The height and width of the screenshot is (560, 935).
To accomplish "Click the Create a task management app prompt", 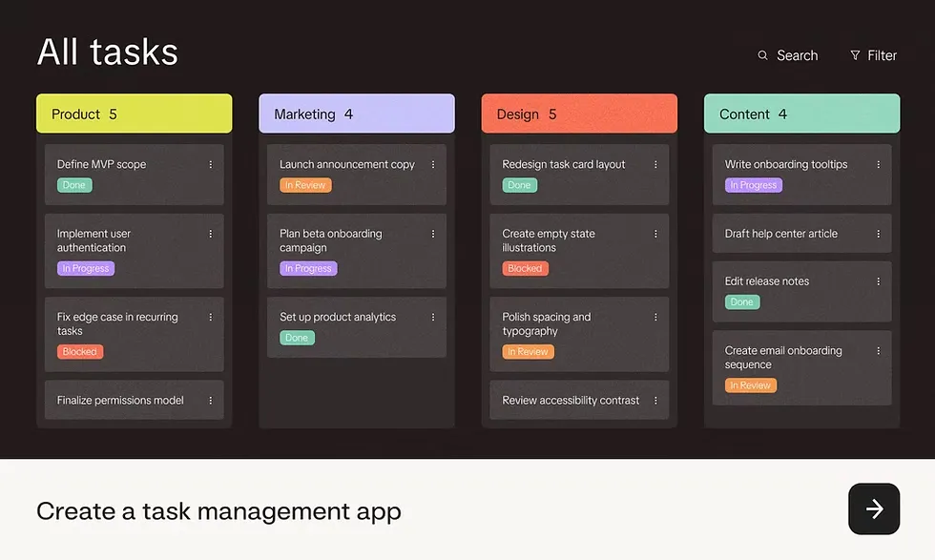I will [218, 511].
